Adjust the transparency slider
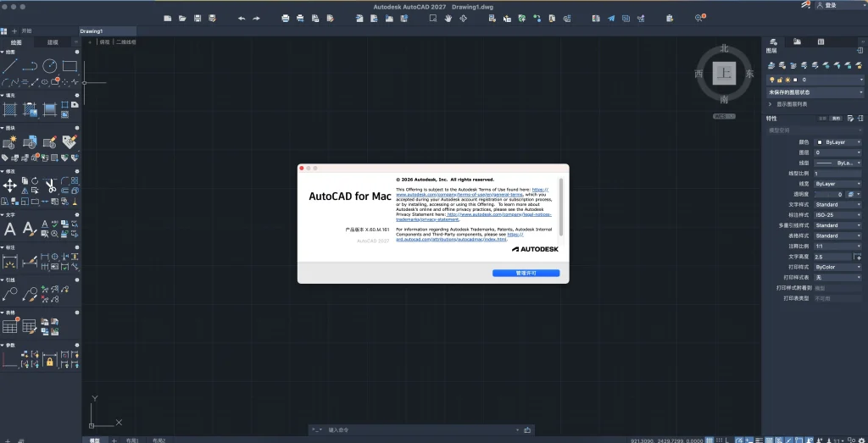The height and width of the screenshot is (443, 868). [829, 194]
